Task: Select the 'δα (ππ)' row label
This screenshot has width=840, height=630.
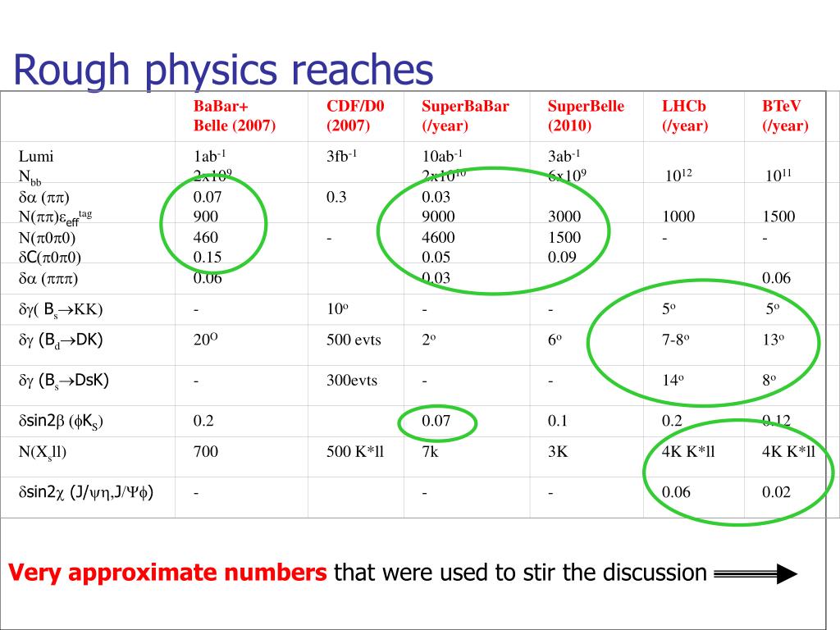Action: click(44, 198)
